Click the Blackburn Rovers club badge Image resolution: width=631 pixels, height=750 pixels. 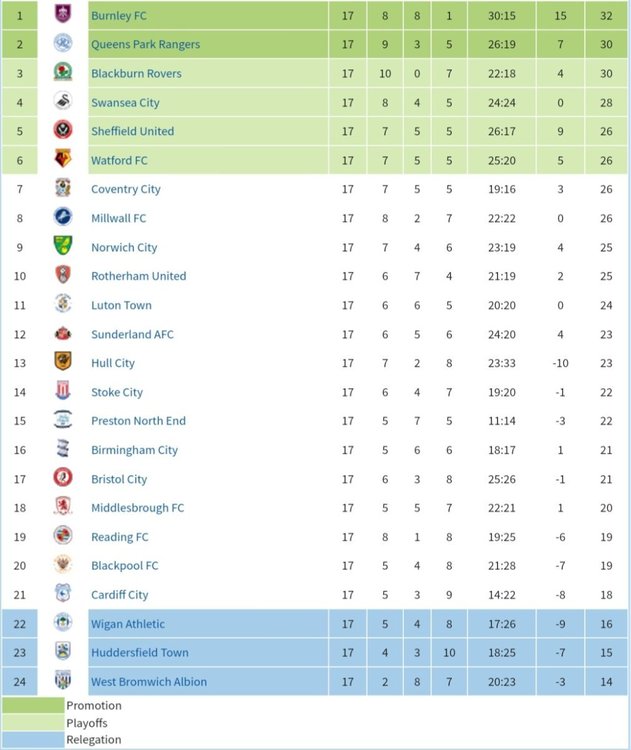click(63, 72)
